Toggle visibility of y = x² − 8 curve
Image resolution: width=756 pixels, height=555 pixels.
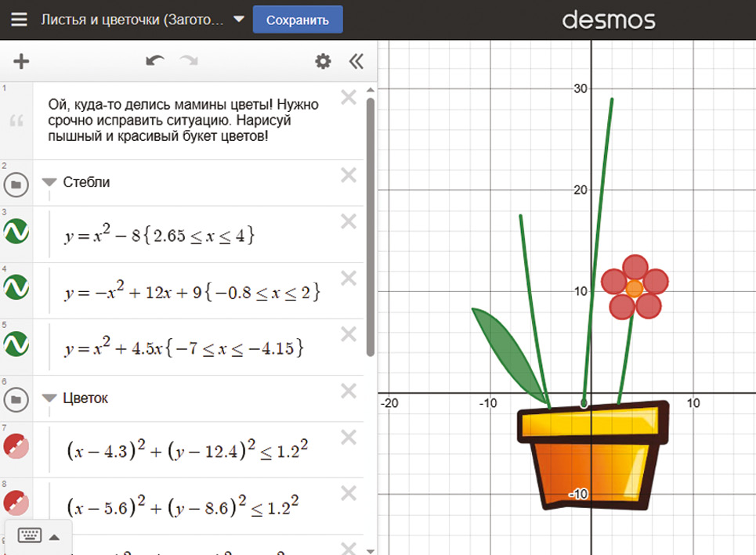click(16, 233)
